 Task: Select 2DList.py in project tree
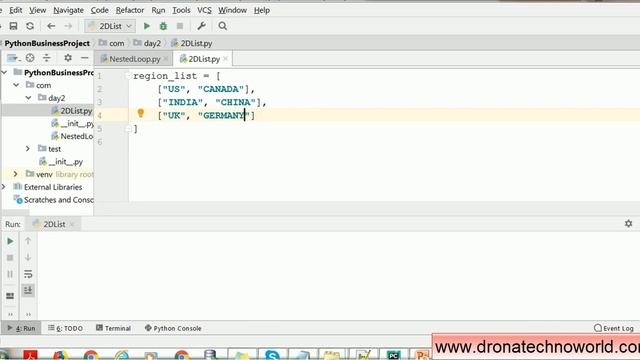72,111
